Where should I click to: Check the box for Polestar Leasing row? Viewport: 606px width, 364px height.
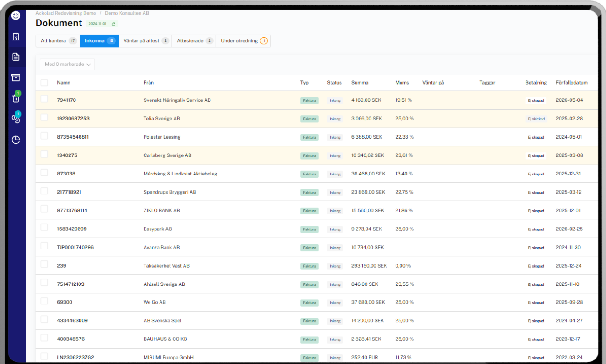[x=44, y=136]
